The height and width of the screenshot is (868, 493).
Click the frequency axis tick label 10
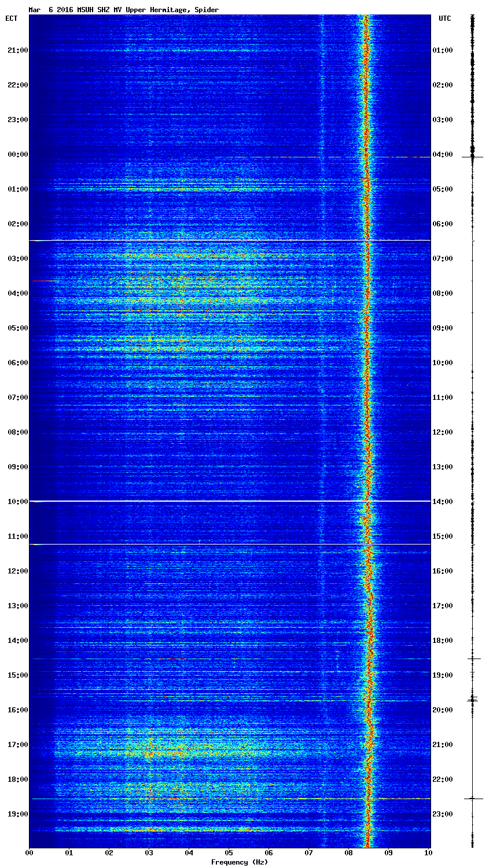click(428, 852)
